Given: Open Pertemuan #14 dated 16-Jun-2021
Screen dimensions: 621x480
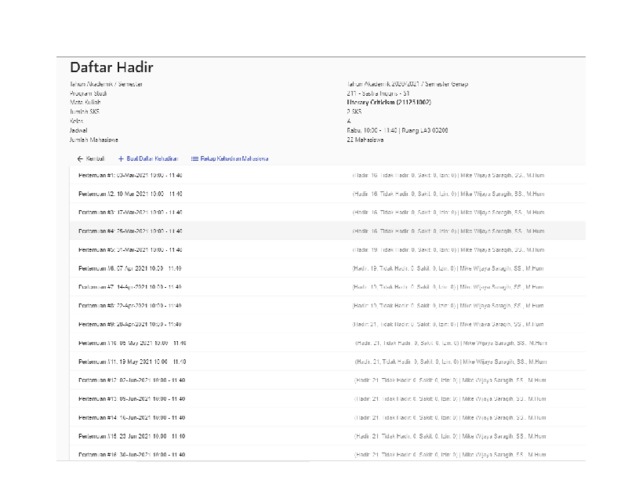Looking at the screenshot, I should pyautogui.click(x=130, y=417).
